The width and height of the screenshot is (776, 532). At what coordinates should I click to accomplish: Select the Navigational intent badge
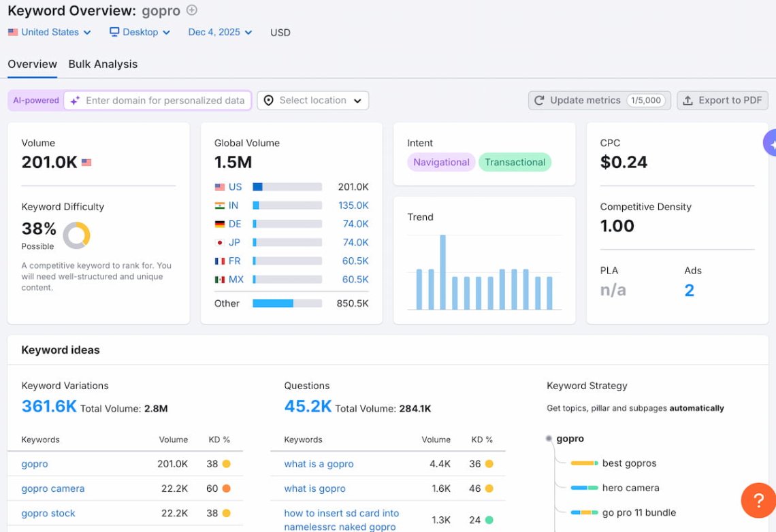pos(440,162)
